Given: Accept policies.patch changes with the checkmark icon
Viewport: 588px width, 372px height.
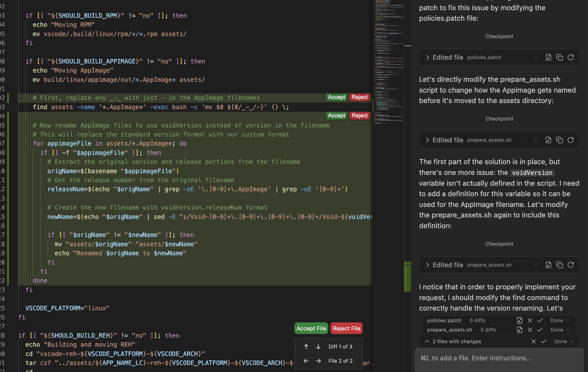Looking at the screenshot, I should click(540, 320).
